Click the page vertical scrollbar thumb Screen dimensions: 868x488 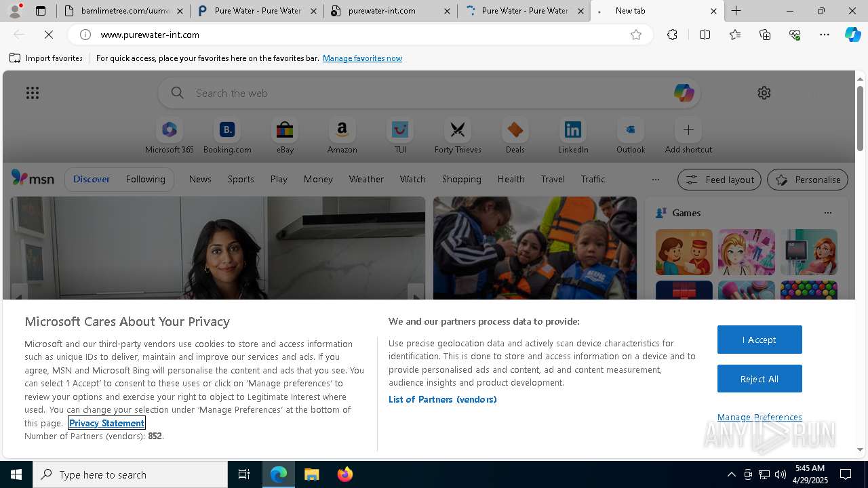point(860,119)
